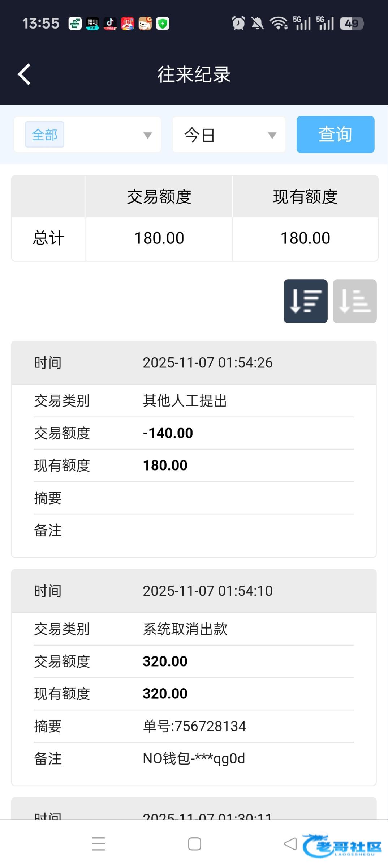Tap the 现有额度 column header
The height and width of the screenshot is (868, 388).
[x=305, y=197]
